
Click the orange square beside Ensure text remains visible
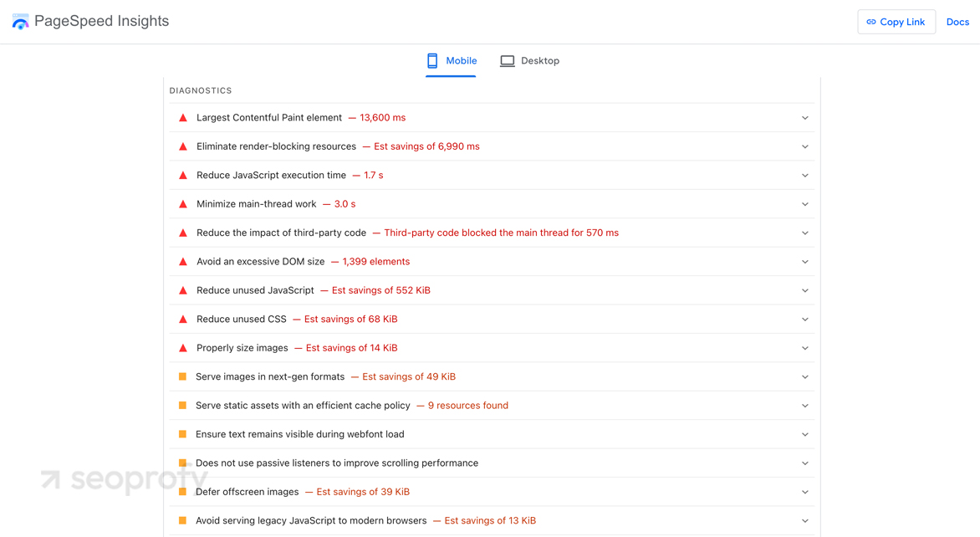[x=182, y=434]
